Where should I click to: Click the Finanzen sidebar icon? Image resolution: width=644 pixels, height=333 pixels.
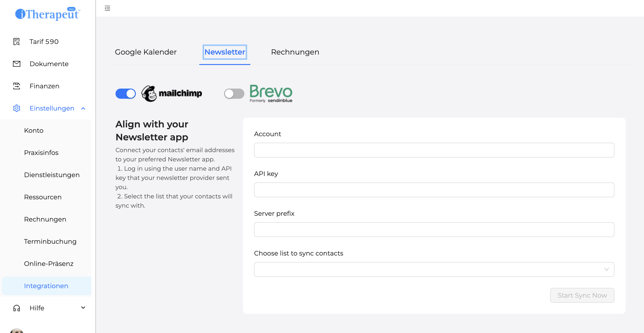click(x=16, y=86)
